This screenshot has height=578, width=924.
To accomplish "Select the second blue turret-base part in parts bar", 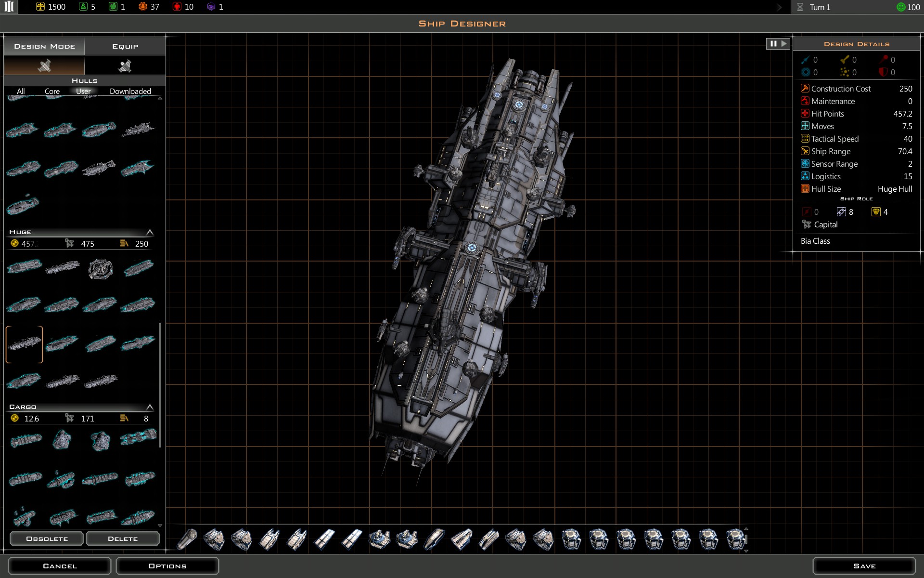I will pyautogui.click(x=407, y=539).
